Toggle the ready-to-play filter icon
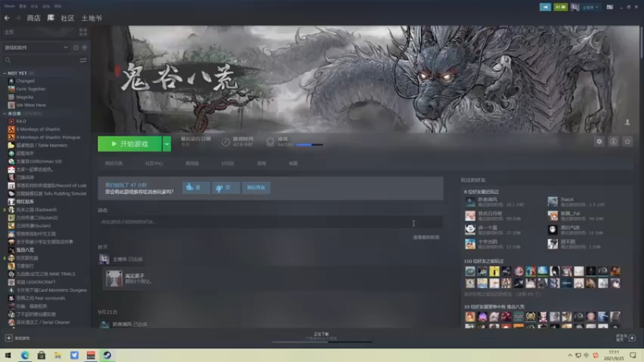The height and width of the screenshot is (362, 644). pyautogui.click(x=85, y=47)
